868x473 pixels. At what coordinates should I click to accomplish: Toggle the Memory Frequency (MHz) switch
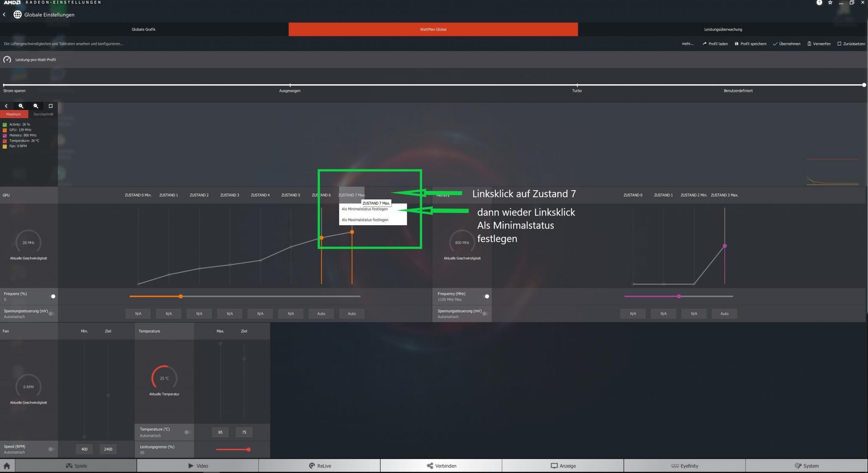pyautogui.click(x=486, y=296)
